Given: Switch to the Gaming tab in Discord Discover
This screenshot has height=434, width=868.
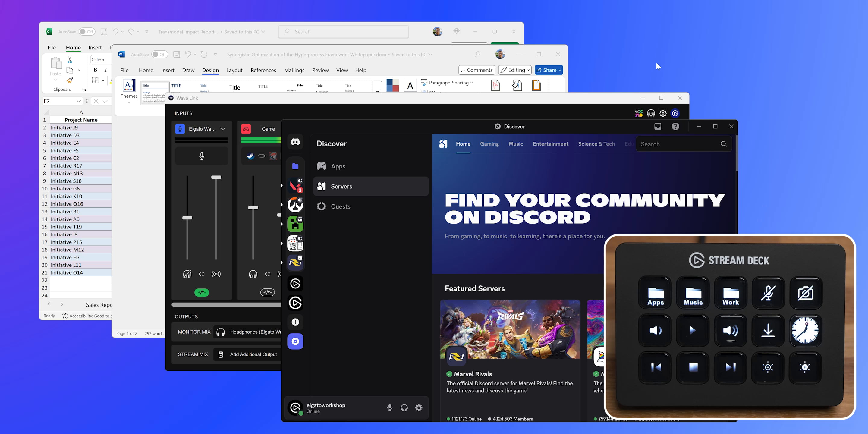Looking at the screenshot, I should 489,144.
